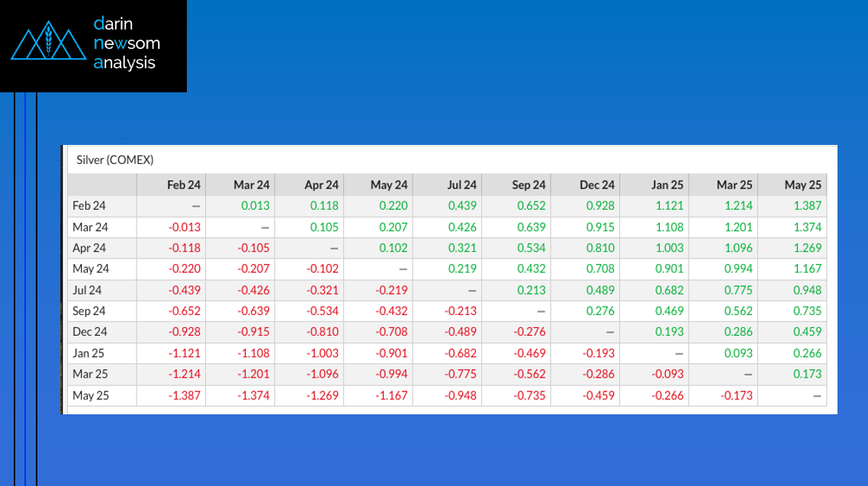The image size is (868, 486).
Task: Select the red -0.093 spread cell
Action: pos(668,375)
